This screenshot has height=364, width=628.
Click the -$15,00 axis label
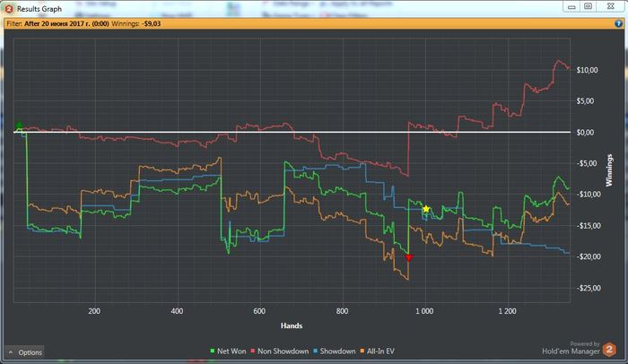[588, 226]
